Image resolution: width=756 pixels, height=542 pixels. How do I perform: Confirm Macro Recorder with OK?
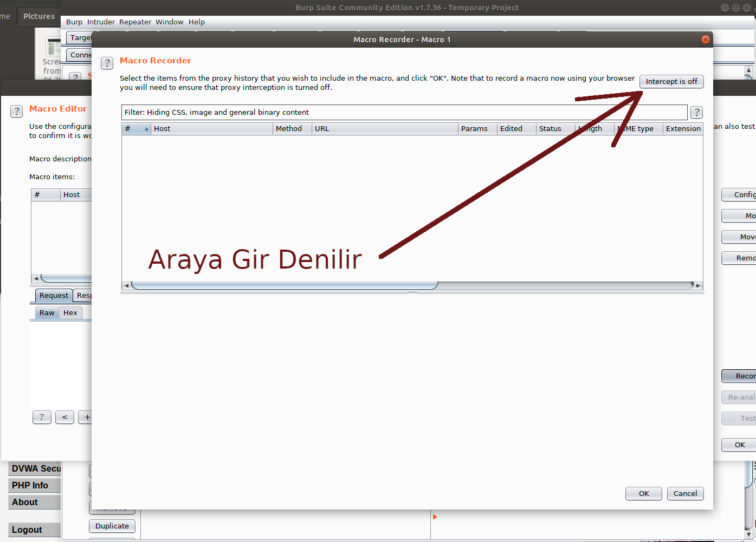(x=644, y=493)
